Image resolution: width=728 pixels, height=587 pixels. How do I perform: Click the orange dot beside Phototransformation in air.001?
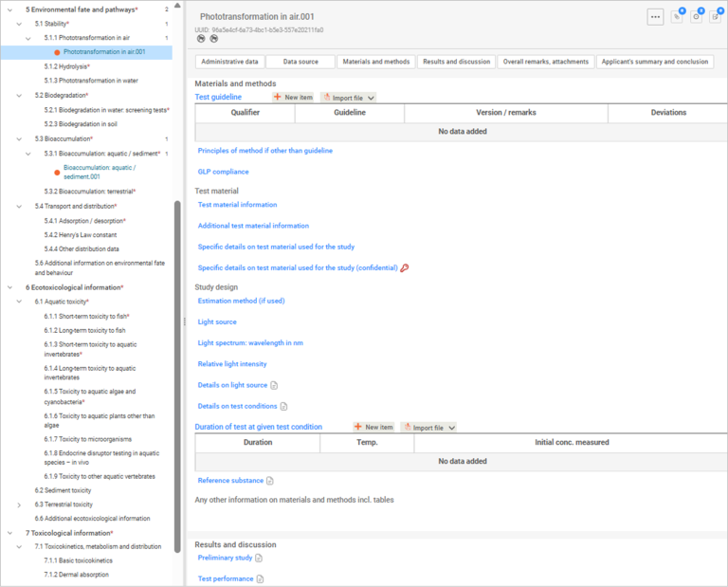click(x=57, y=52)
